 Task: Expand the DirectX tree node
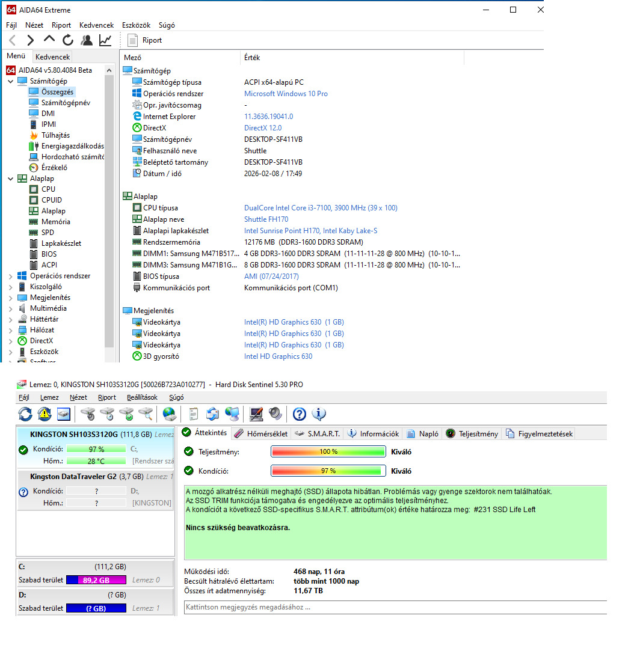coord(11,341)
